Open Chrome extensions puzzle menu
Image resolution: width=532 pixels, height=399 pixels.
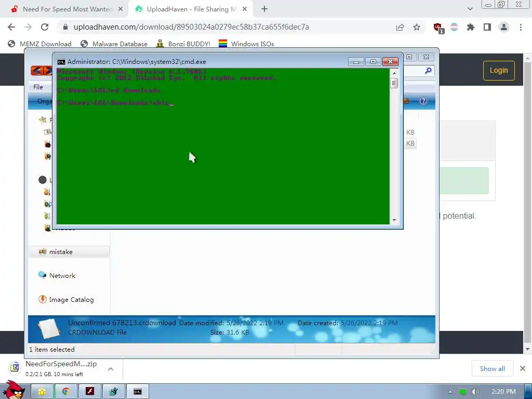point(471,27)
